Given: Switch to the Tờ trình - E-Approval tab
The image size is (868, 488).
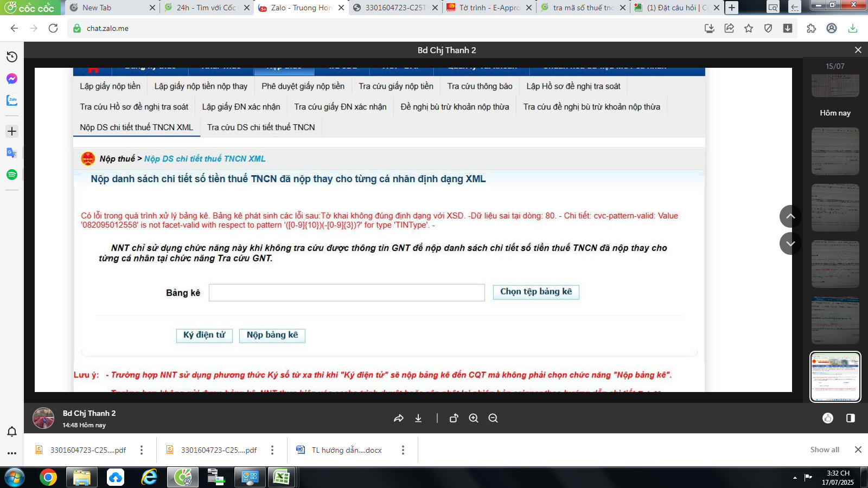Looking at the screenshot, I should (488, 8).
